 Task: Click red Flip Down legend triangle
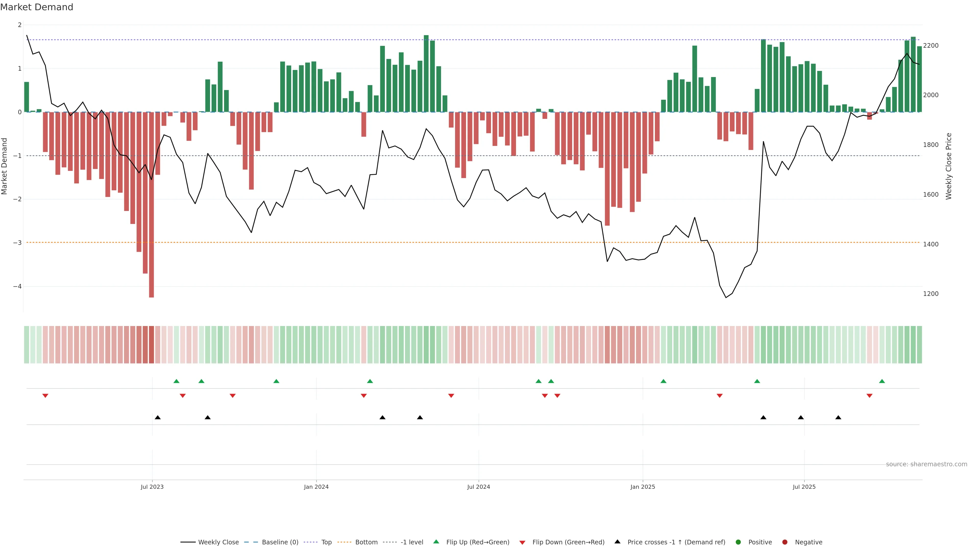pyautogui.click(x=522, y=543)
